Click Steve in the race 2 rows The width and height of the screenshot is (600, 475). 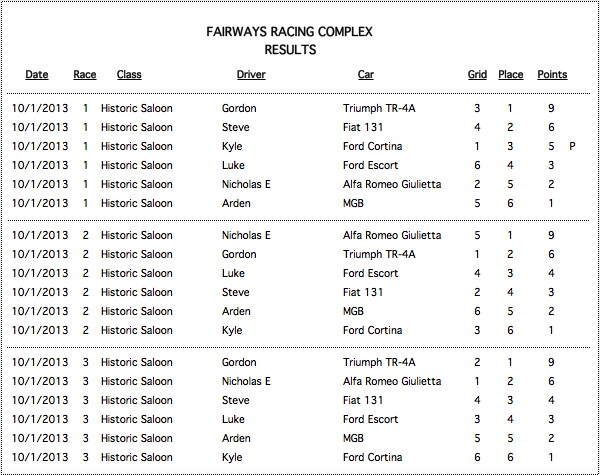235,292
